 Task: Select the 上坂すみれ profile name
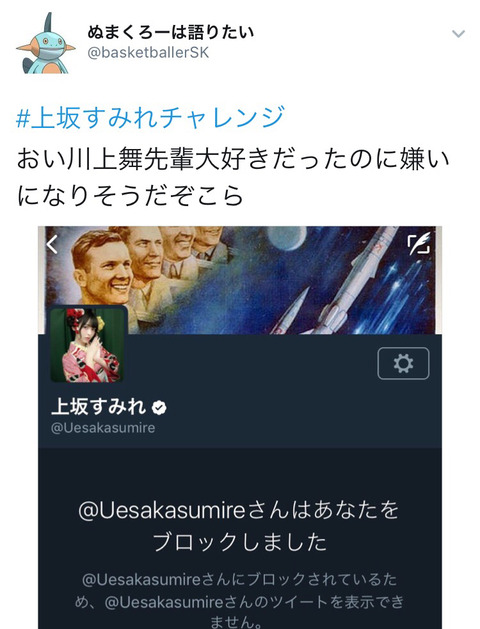pos(98,407)
